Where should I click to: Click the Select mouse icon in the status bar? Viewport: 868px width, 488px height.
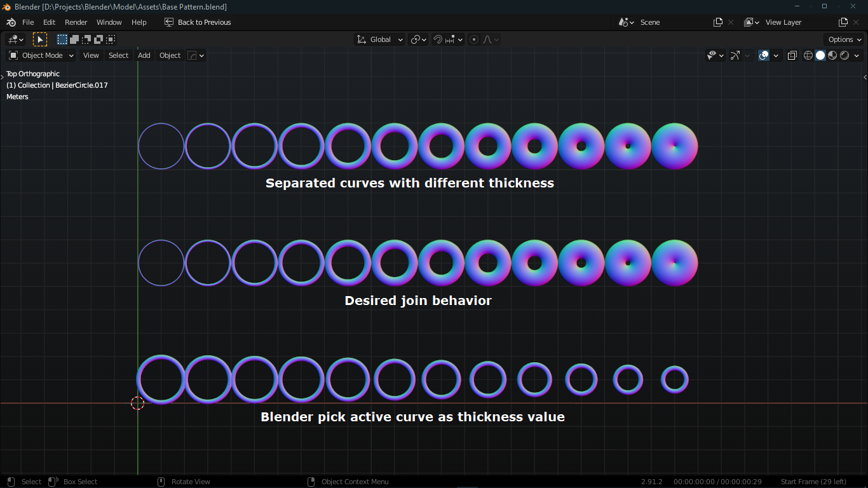[x=11, y=482]
